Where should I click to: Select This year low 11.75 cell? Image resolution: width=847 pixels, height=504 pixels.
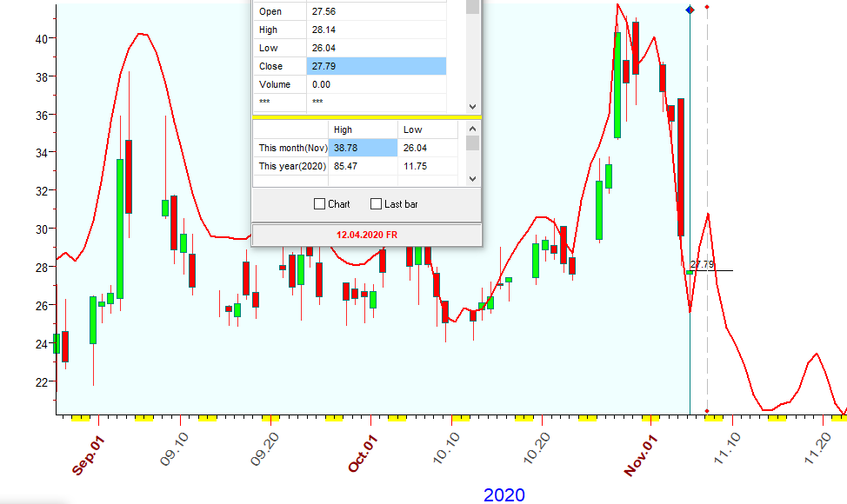pos(428,166)
